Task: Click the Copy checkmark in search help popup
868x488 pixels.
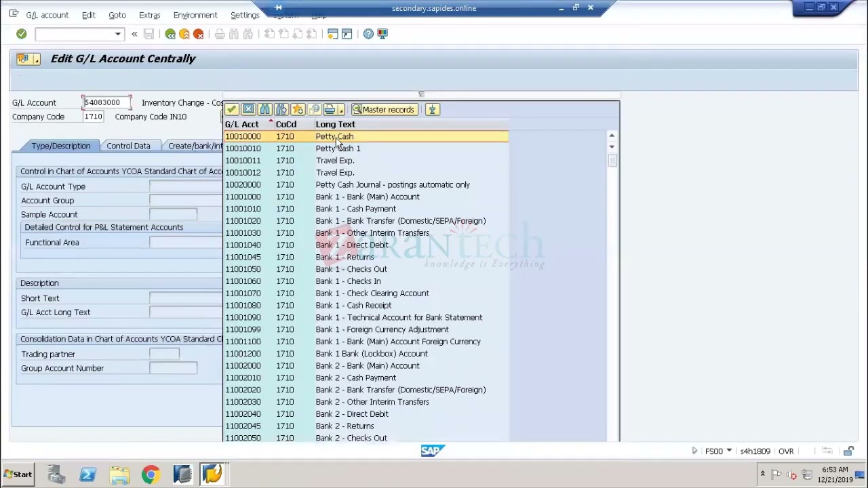Action: [232, 110]
